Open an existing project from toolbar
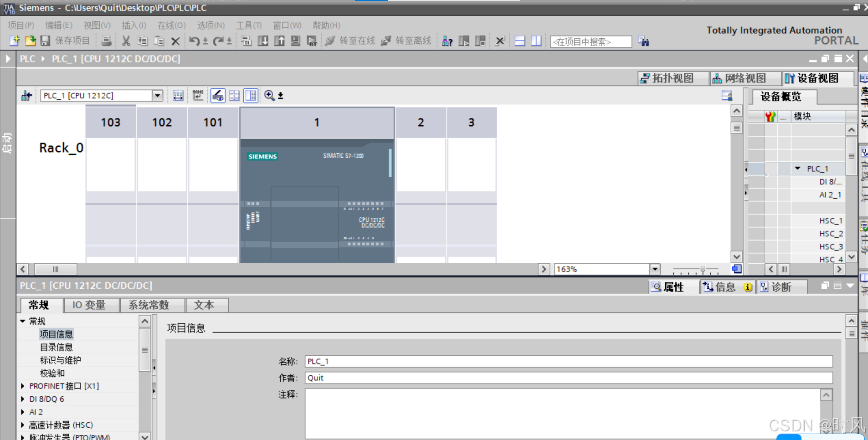 [x=30, y=41]
